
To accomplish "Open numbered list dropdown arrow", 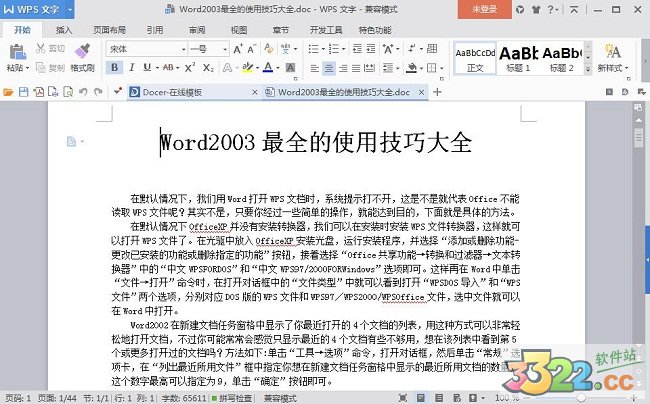I will [x=343, y=49].
